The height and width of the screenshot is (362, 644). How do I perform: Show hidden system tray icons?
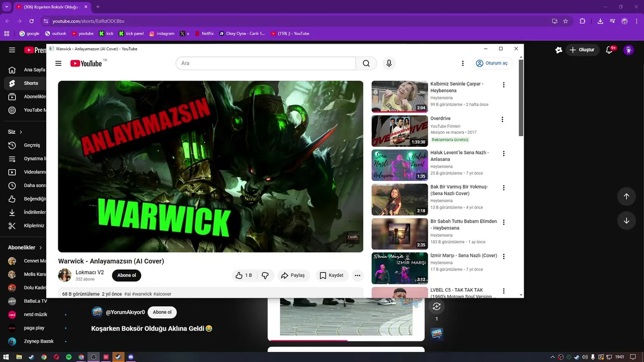[552, 357]
